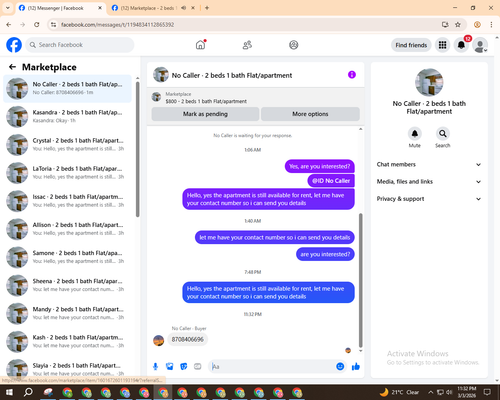Bookmark this page star icon
This screenshot has width=500, height=400.
point(458,25)
